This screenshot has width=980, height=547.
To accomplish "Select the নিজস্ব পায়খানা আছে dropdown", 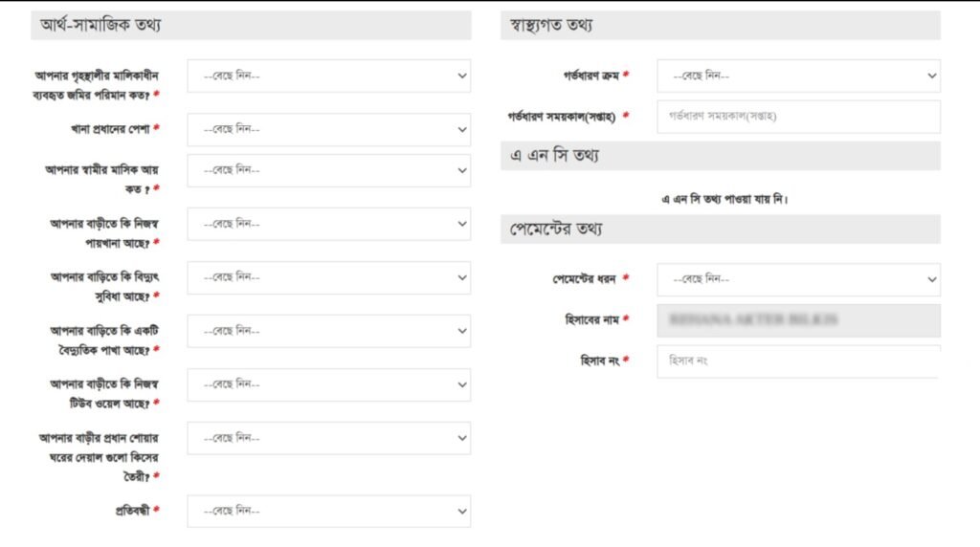I will click(328, 224).
